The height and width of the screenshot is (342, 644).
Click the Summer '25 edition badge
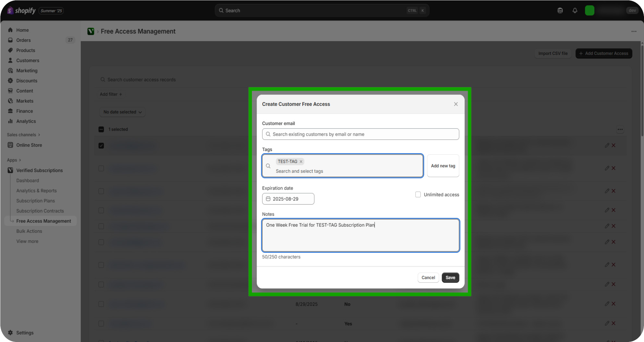point(51,11)
